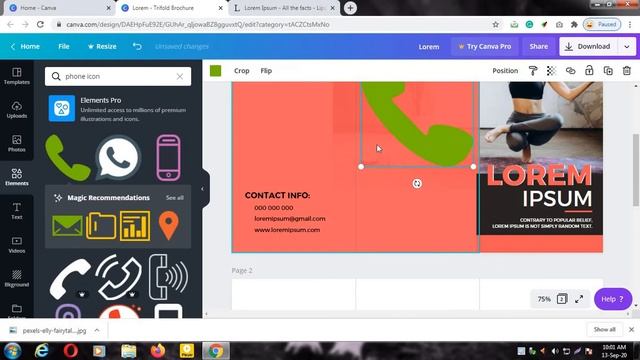Undo the last change
The height and width of the screenshot is (360, 640).
[x=137, y=47]
